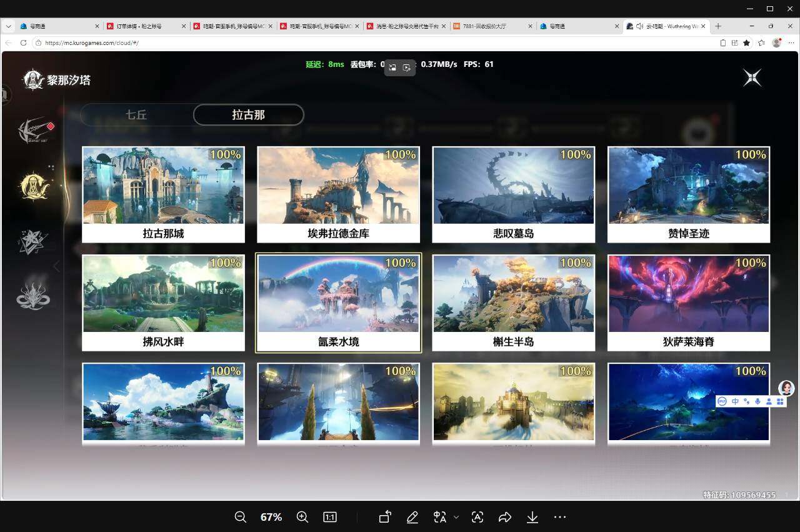The image size is (800, 532).
Task: Click the browser favorites star icon
Action: click(x=746, y=43)
